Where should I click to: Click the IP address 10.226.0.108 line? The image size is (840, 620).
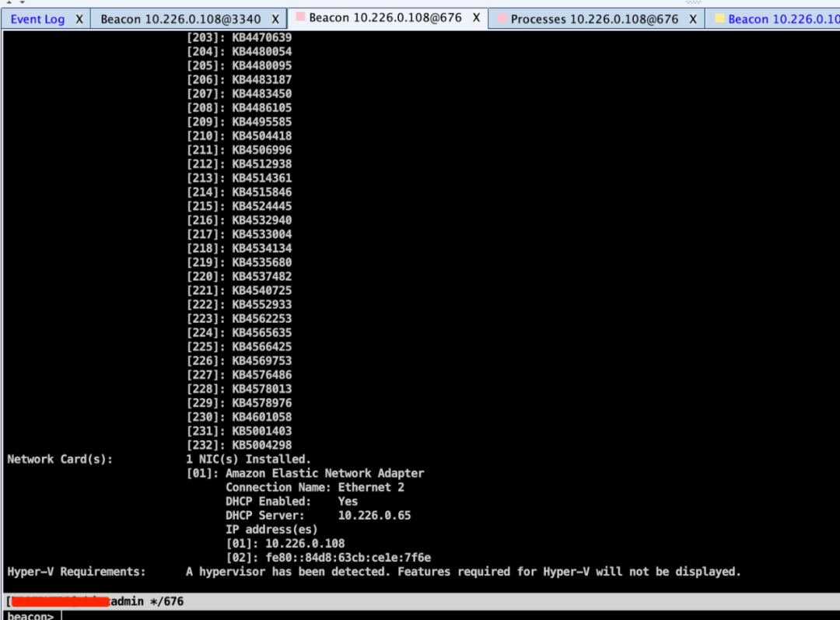(304, 543)
